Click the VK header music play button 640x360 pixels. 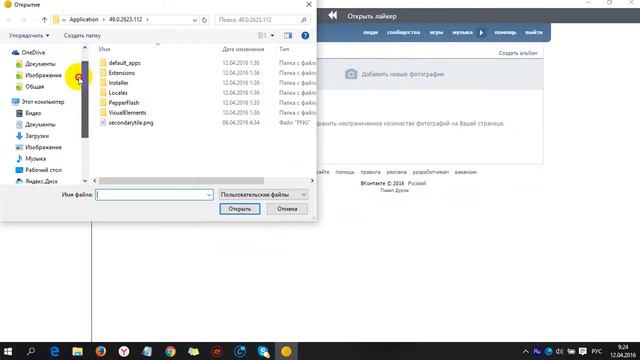[481, 33]
